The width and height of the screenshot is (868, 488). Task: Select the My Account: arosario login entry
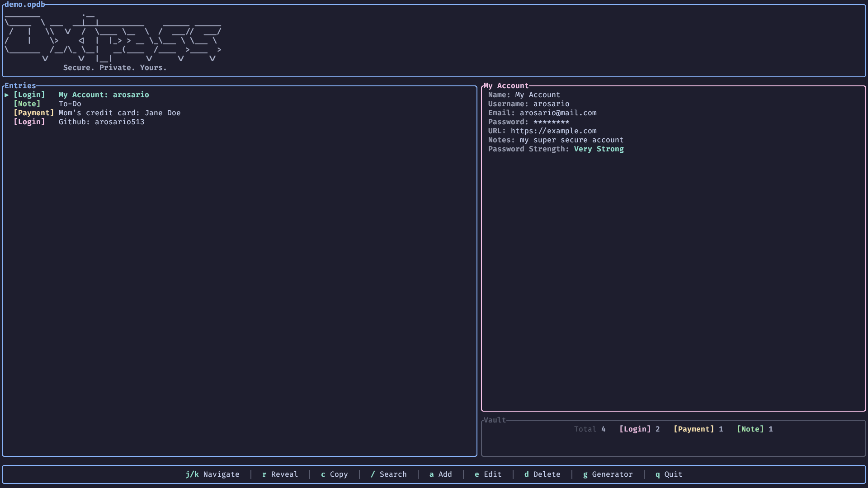240,95
